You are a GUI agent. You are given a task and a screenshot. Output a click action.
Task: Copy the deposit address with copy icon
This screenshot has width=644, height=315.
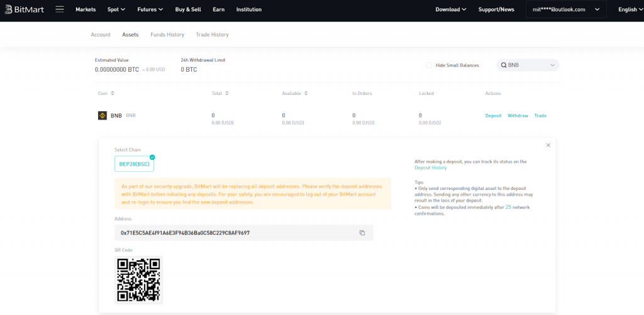[362, 233]
